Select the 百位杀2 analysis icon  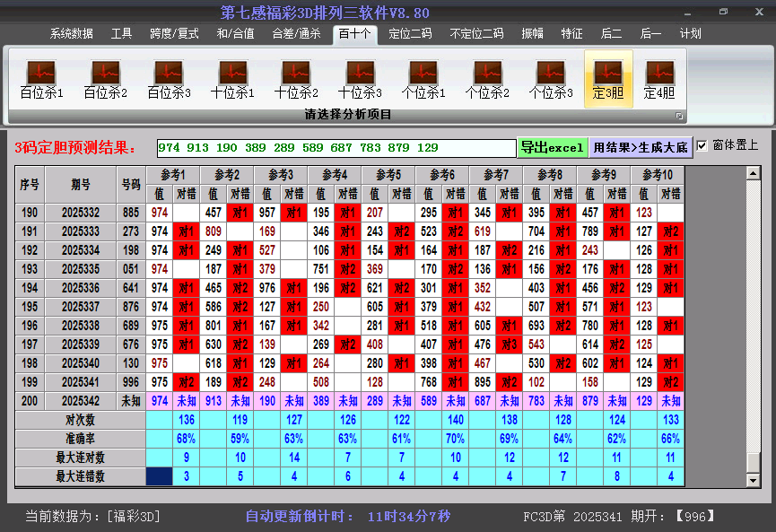(x=105, y=79)
